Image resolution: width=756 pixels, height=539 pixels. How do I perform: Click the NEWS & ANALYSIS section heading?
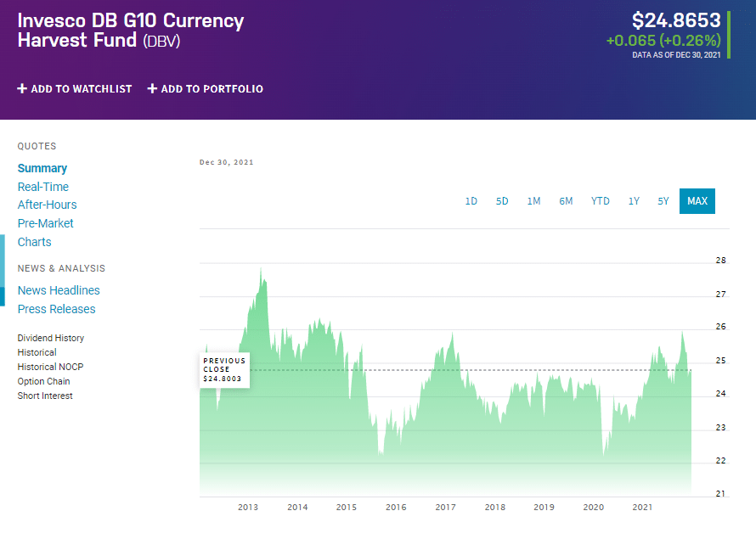(61, 268)
